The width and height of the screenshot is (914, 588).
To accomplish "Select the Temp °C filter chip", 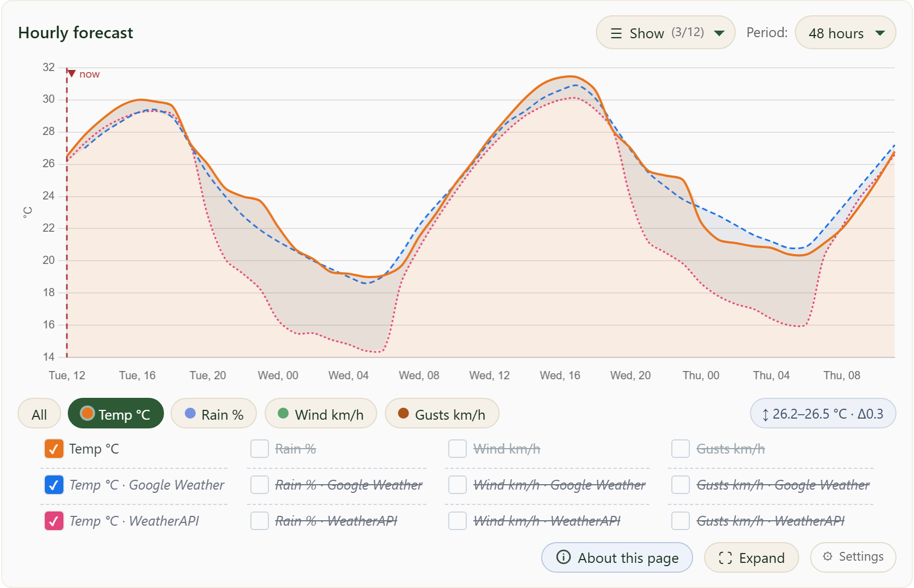I will click(x=116, y=414).
